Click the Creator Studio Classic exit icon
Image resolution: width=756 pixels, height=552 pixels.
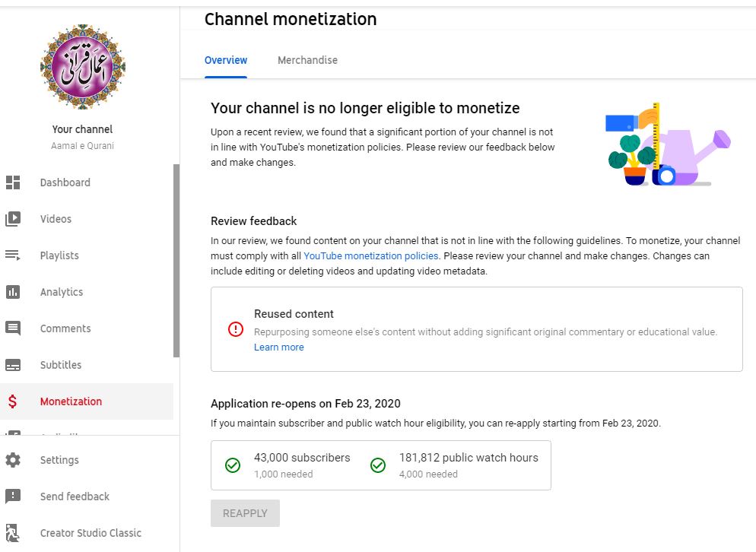(13, 533)
